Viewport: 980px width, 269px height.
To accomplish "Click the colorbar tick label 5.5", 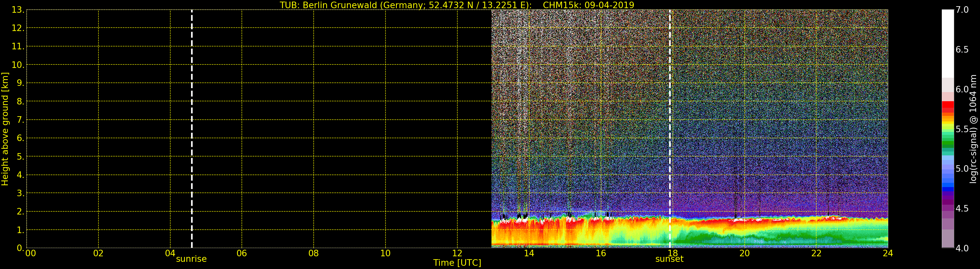I will 962,129.
